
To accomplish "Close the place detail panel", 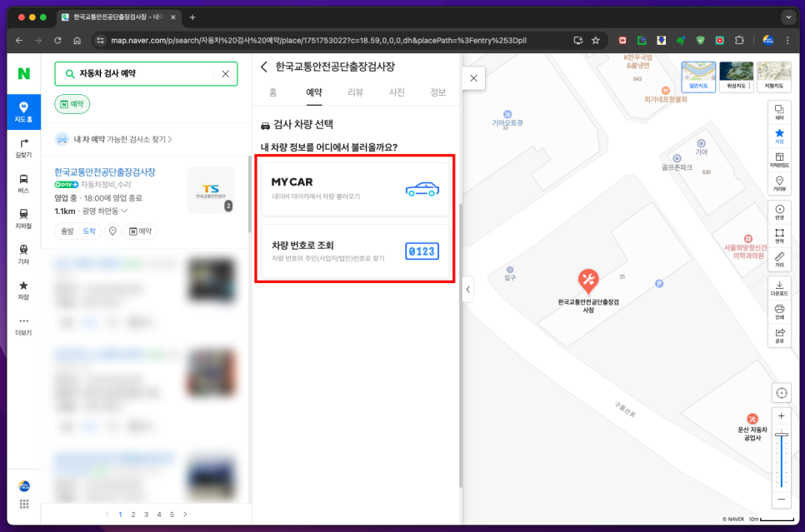I will point(473,78).
